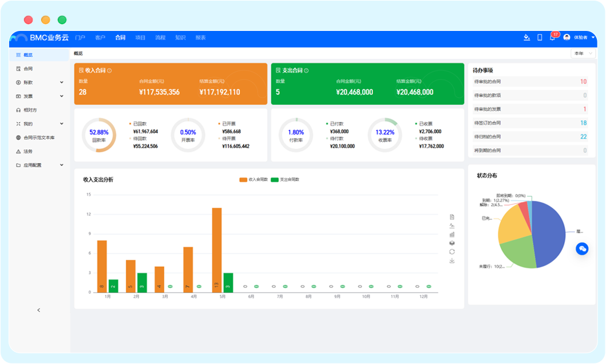Switch chart to line chart view

coord(452,225)
